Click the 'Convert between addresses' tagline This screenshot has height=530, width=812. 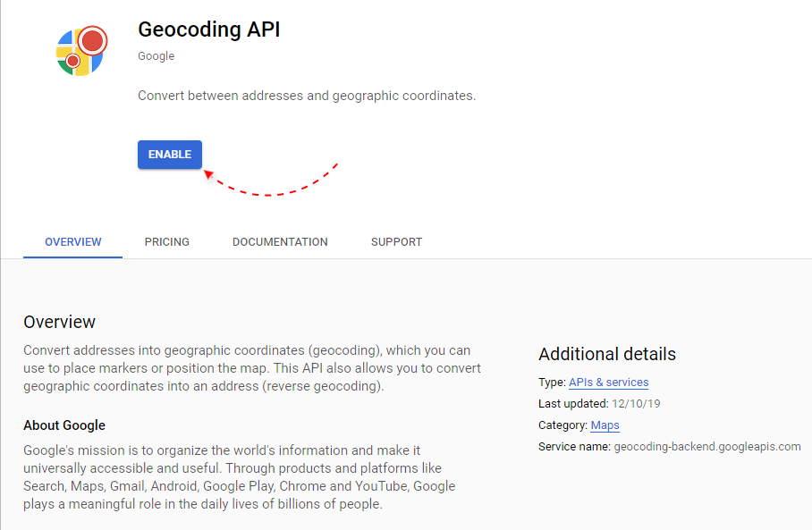point(307,96)
